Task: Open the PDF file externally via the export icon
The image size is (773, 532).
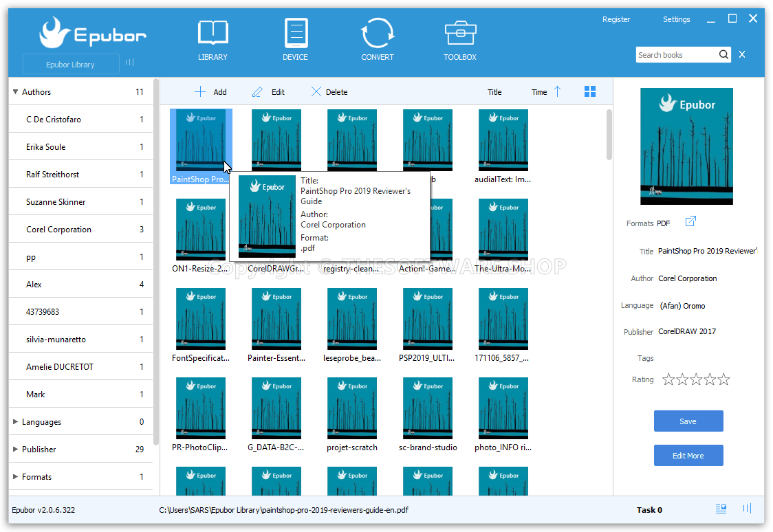Action: click(x=690, y=221)
